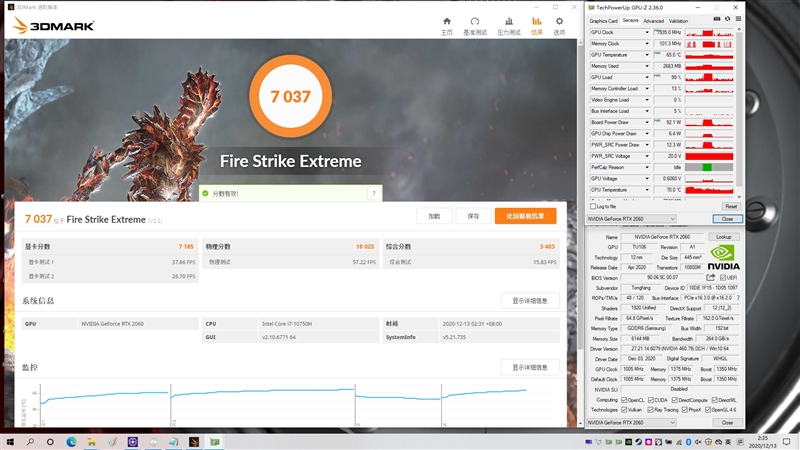Toggle CUDA checkbox
Screen dimensions: 800x450
(651, 400)
